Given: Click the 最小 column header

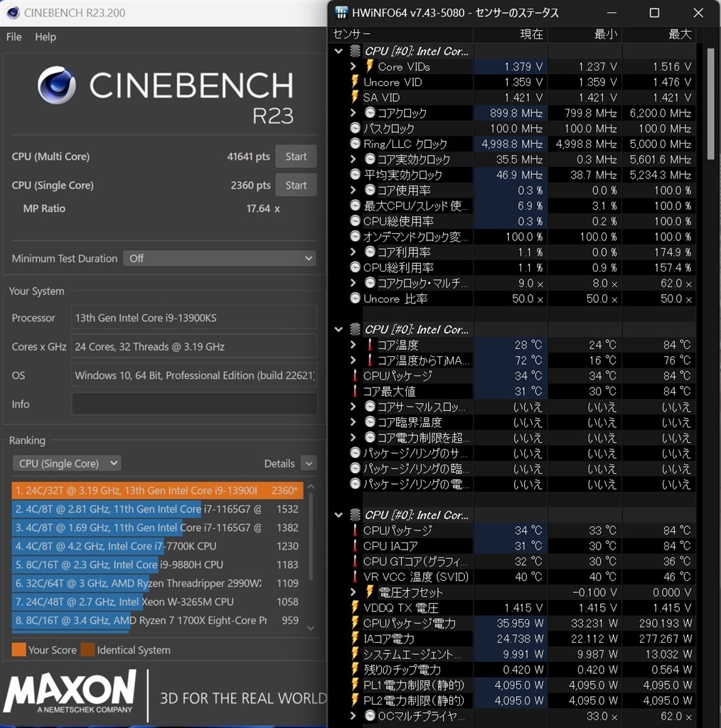Looking at the screenshot, I should pos(585,34).
